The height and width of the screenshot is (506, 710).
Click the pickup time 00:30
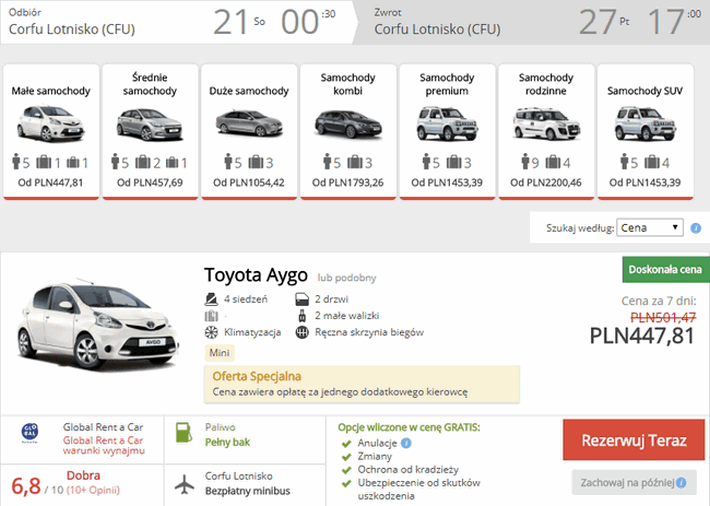click(x=308, y=22)
